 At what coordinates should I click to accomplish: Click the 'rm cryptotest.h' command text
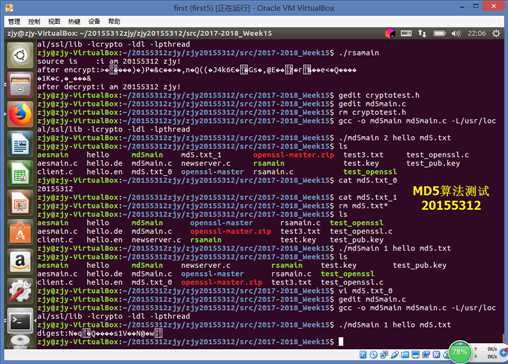(x=372, y=112)
